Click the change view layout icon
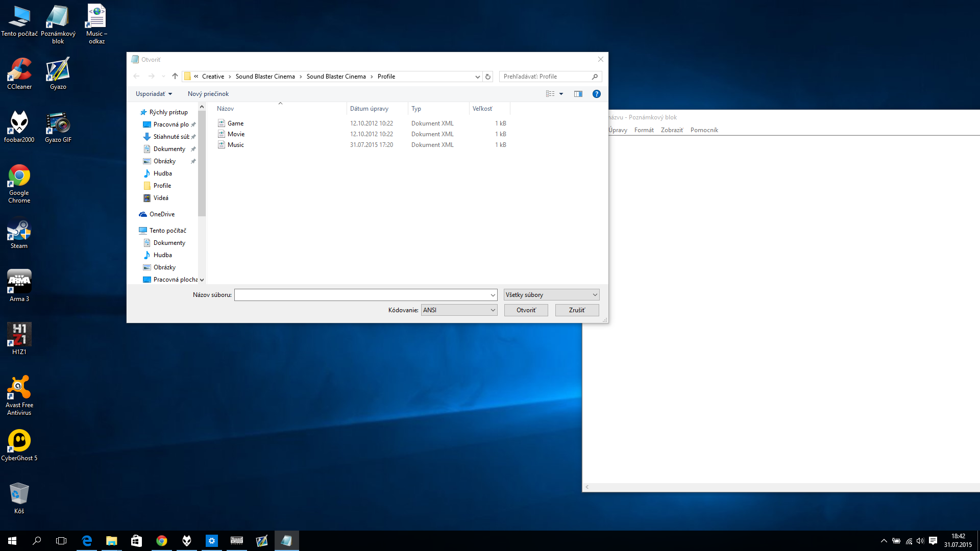Screen dimensions: 980x551 click(554, 93)
